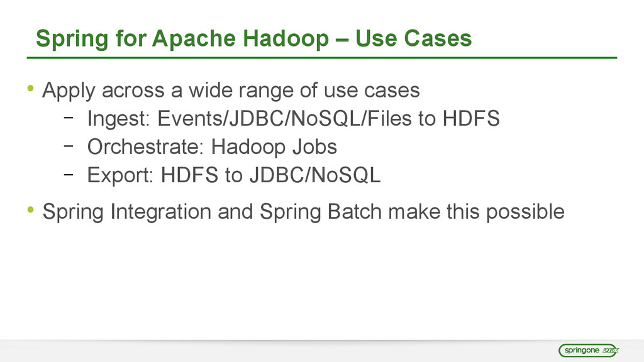Screen dimensions: 644x362
Task: Click the word 'Export:' sub-item label
Action: click(x=119, y=175)
